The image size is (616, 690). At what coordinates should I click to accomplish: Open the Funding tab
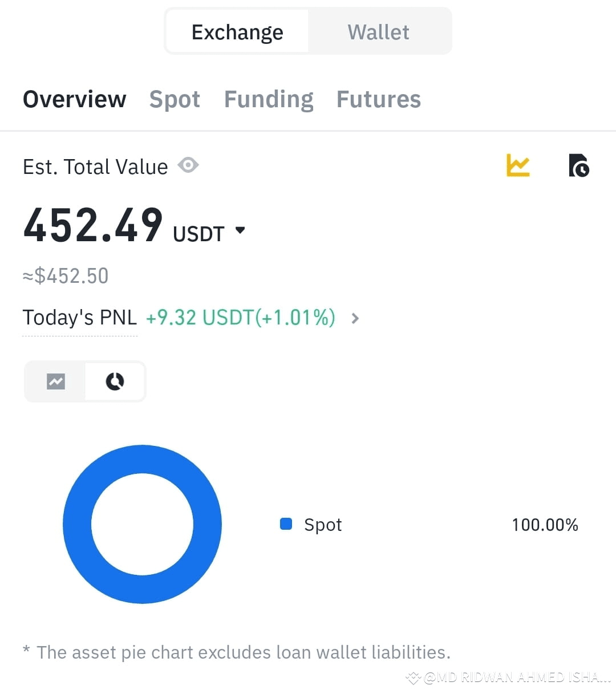tap(269, 99)
